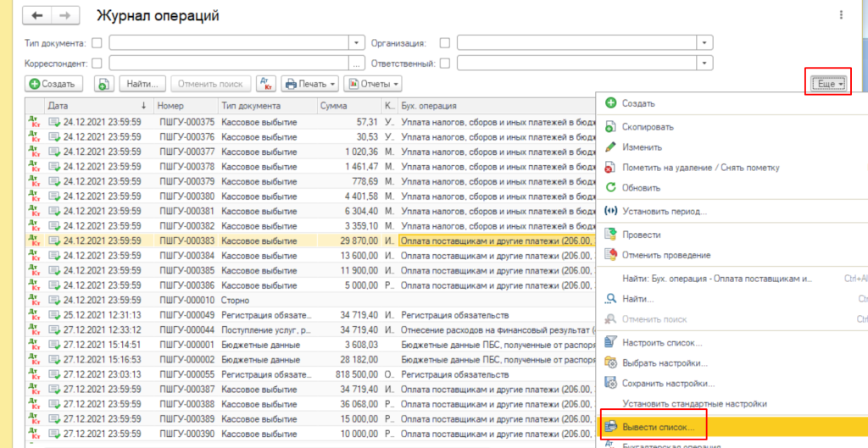
Task: Enable the Тип документа filter checkbox
Action: click(97, 42)
